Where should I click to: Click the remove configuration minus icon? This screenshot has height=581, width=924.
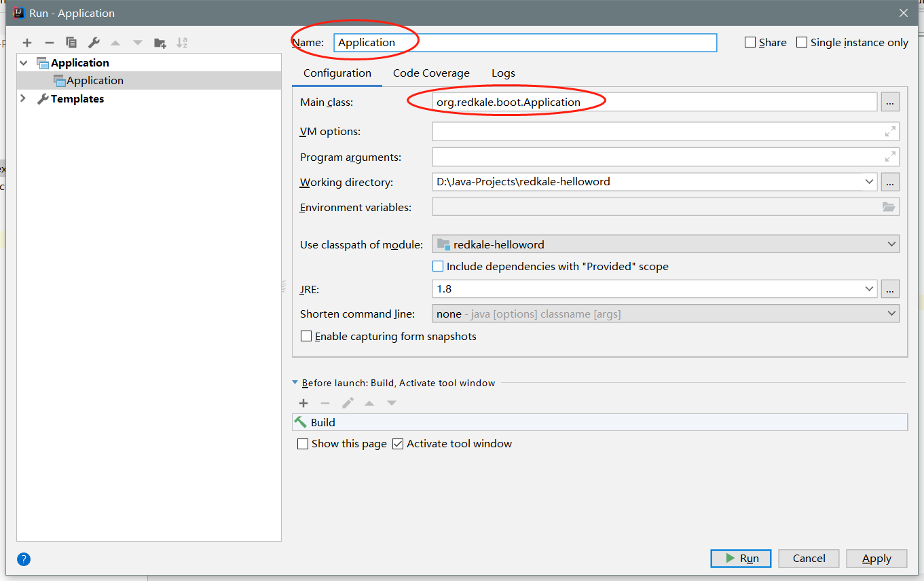tap(49, 43)
